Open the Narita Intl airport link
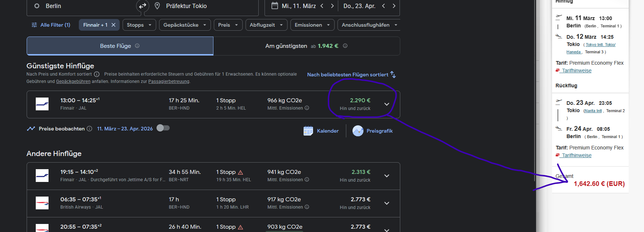 tap(593, 111)
